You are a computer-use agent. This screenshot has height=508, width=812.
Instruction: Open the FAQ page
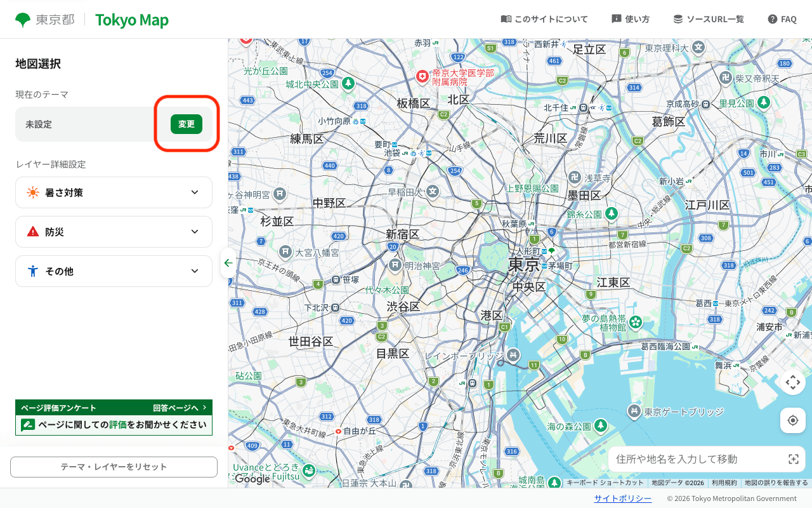[x=782, y=19]
